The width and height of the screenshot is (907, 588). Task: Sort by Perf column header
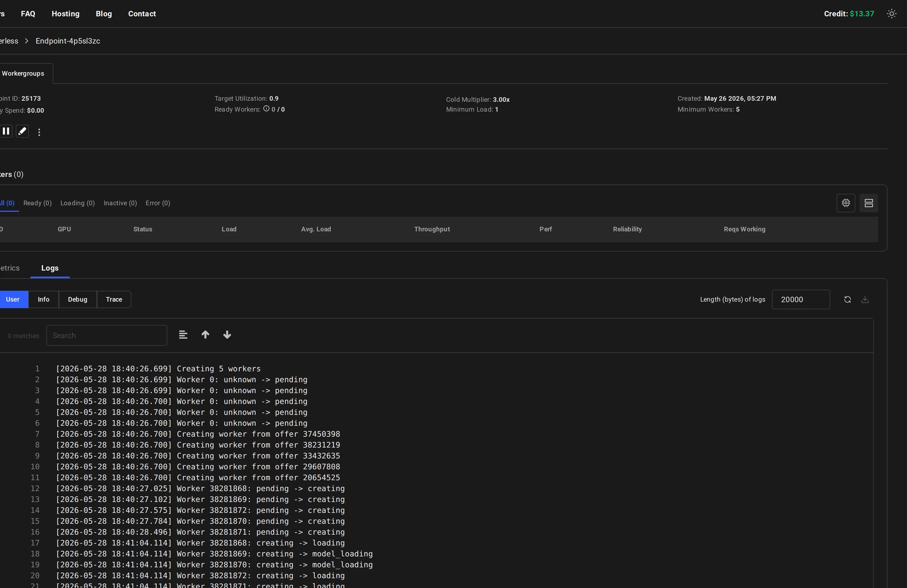(545, 229)
